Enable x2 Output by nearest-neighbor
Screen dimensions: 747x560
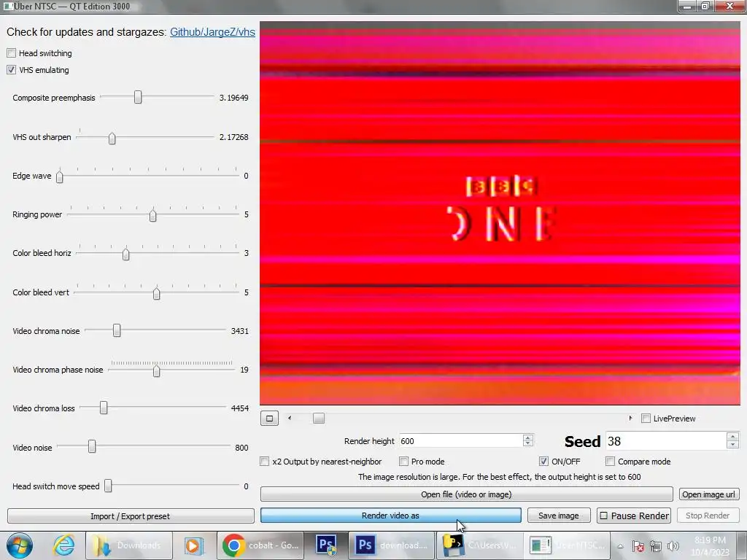point(264,462)
